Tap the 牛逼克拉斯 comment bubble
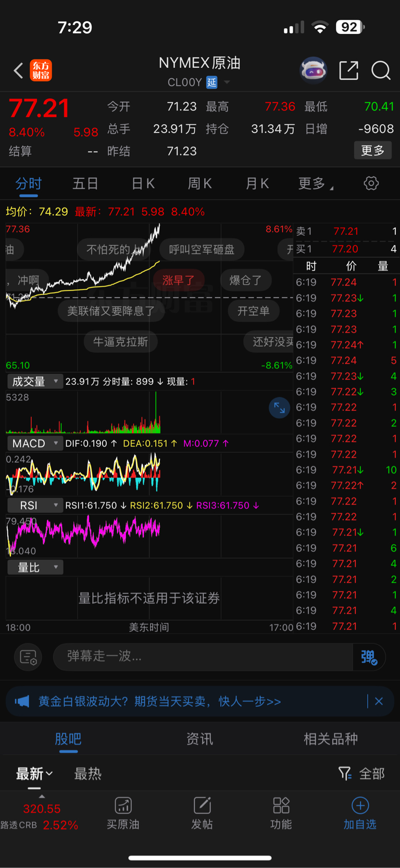This screenshot has height=868, width=400. (120, 342)
